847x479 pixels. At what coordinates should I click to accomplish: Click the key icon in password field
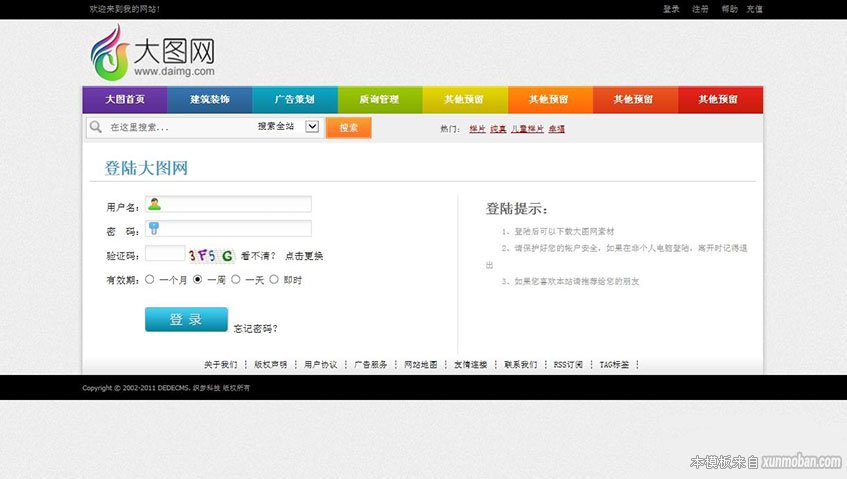point(154,229)
